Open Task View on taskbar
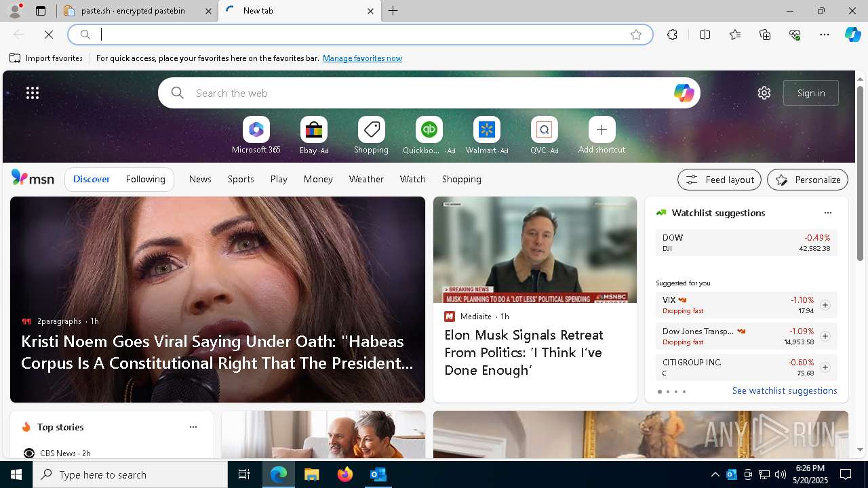Viewport: 868px width, 488px height. (244, 474)
